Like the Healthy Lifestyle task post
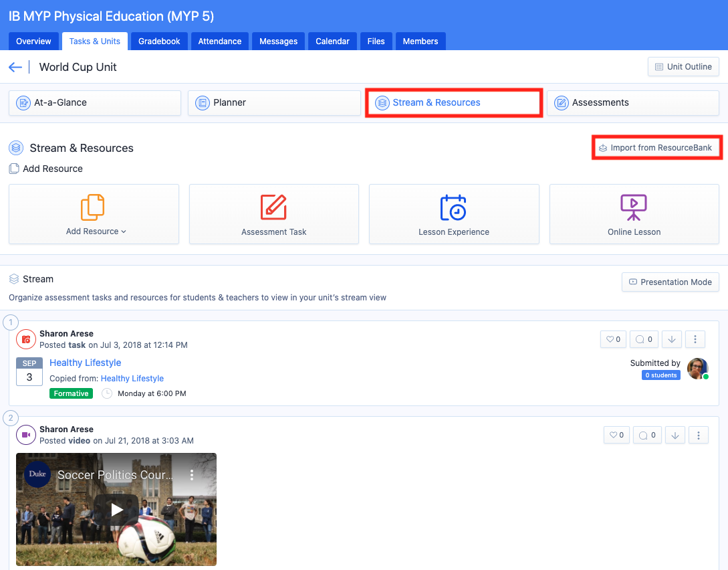The image size is (728, 570). tap(613, 339)
